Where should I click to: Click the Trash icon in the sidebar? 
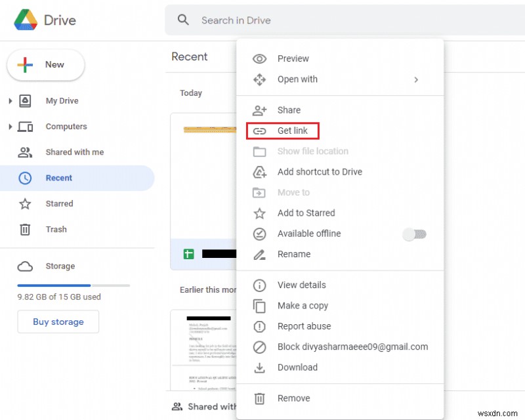point(26,229)
